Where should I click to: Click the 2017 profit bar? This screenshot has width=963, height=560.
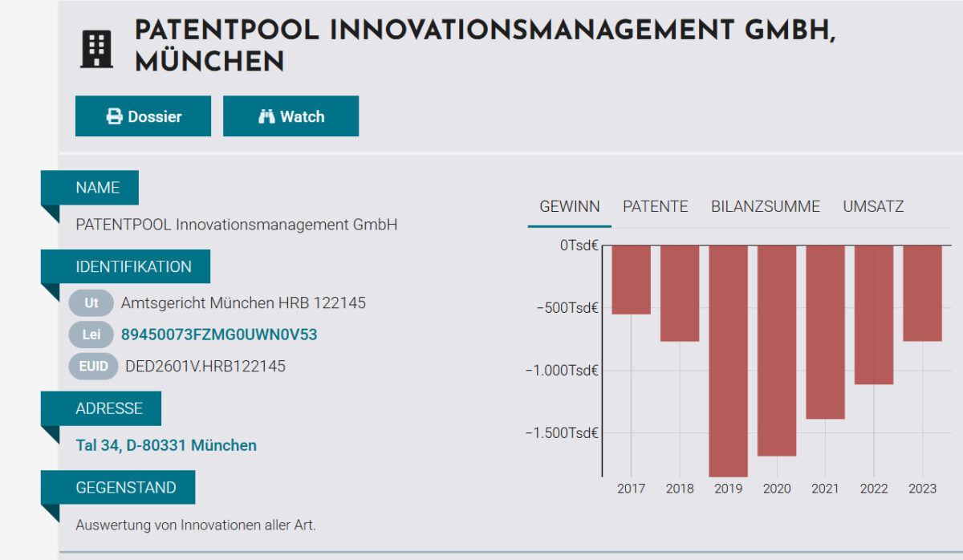tap(632, 279)
